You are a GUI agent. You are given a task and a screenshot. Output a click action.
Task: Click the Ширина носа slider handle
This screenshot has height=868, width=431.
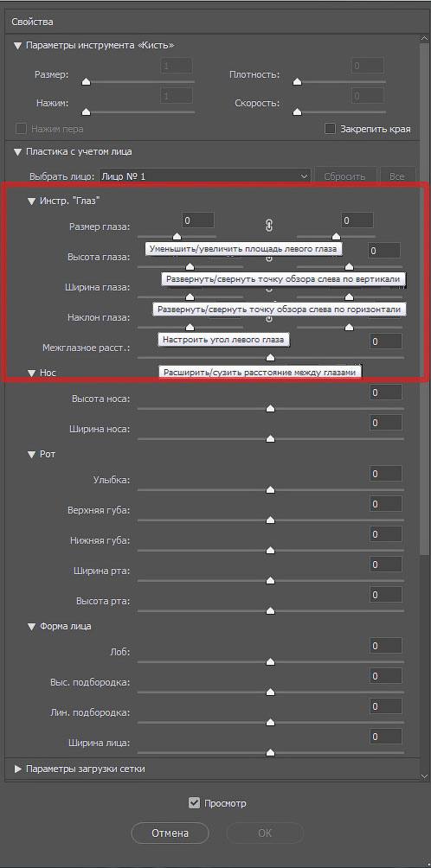click(270, 438)
